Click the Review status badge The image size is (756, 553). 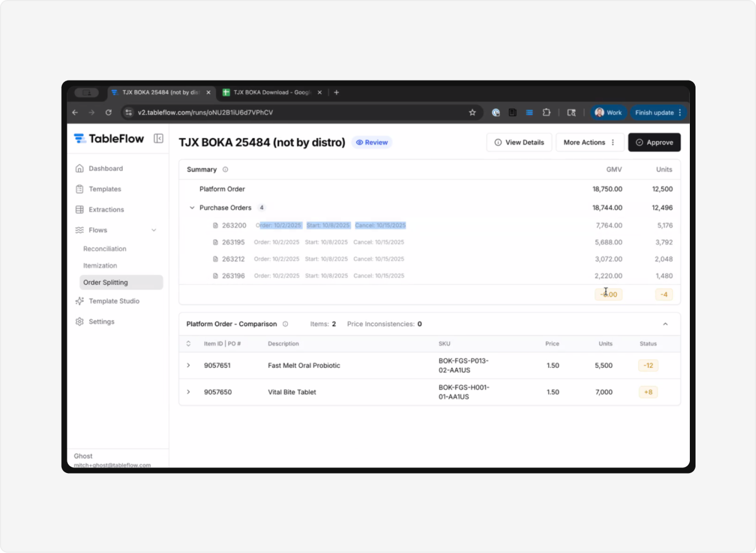(x=372, y=142)
